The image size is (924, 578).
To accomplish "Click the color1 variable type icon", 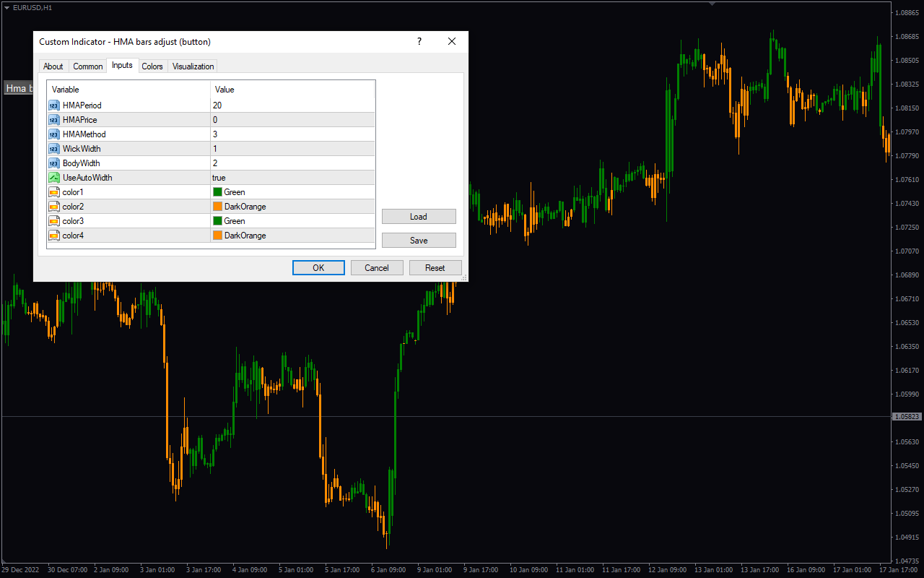I will point(54,192).
